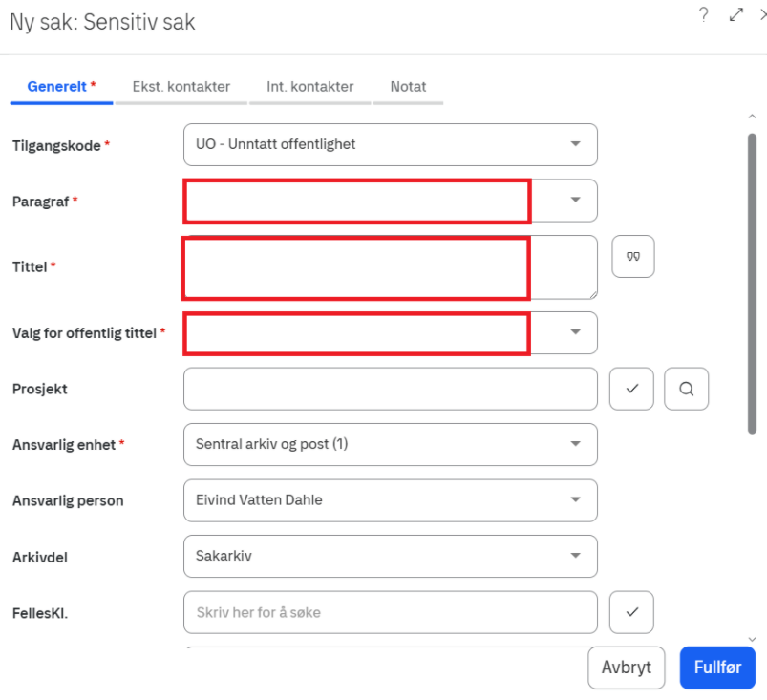Click the scroll down arrow below the scrollbar
The width and height of the screenshot is (767, 700).
click(752, 638)
